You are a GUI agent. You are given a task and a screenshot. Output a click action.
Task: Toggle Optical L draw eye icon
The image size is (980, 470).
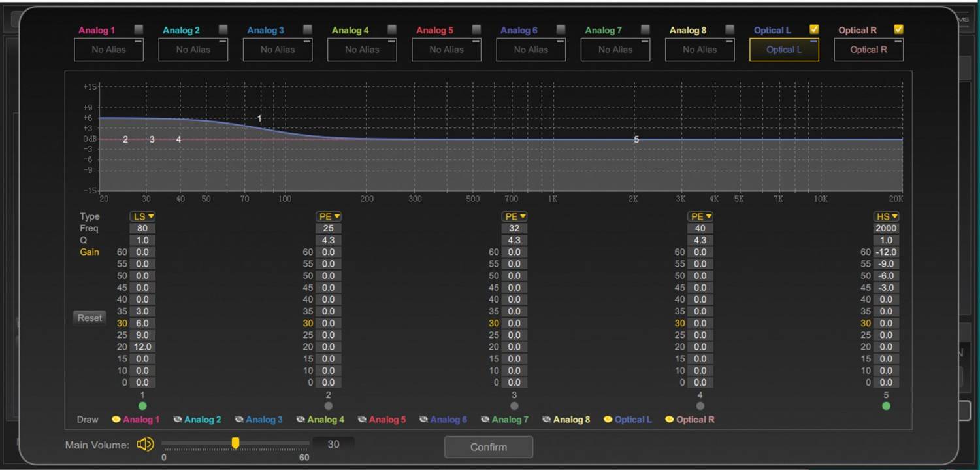[608, 420]
